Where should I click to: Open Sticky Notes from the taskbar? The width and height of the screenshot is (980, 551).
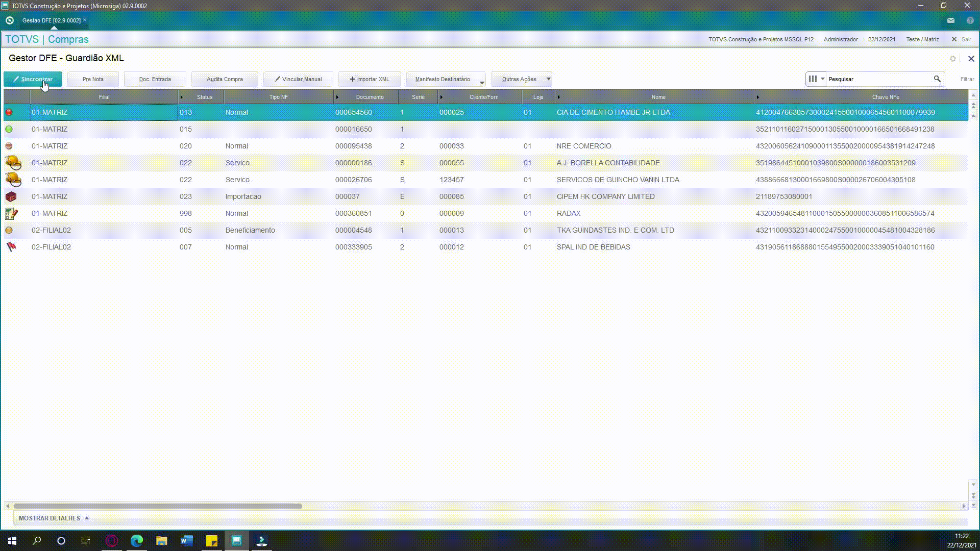211,541
